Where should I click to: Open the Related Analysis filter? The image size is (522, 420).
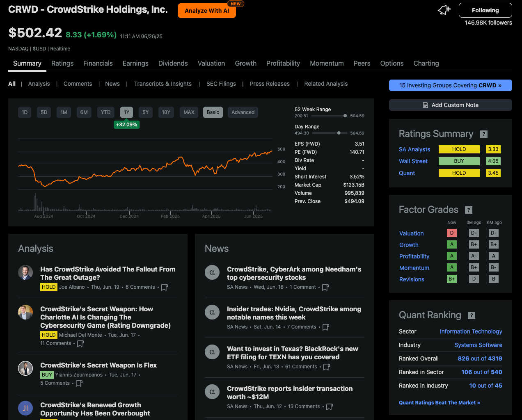(326, 84)
